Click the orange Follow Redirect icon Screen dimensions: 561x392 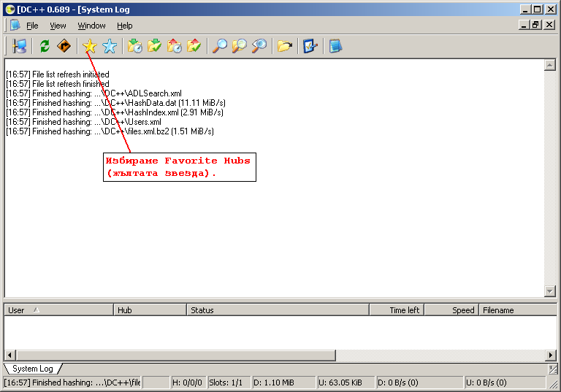tap(64, 46)
